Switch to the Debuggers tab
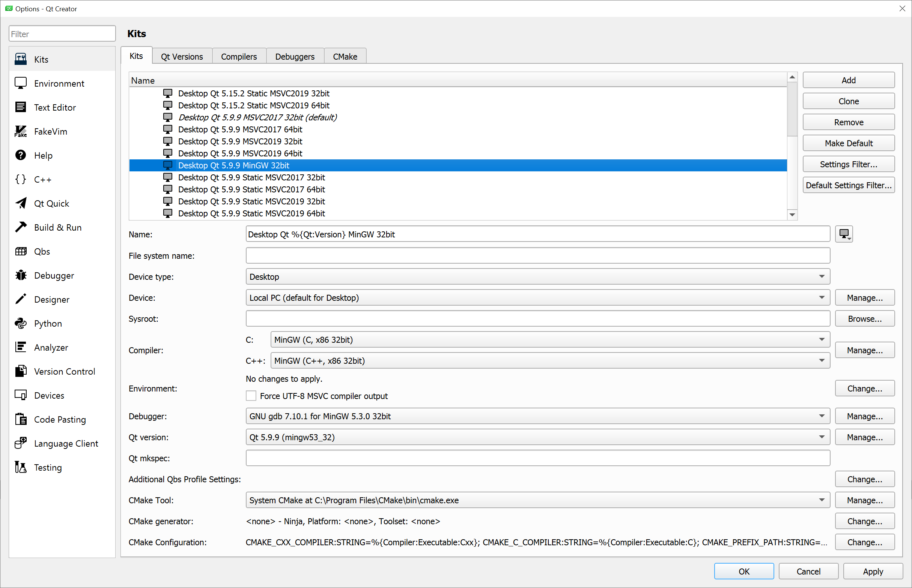 click(x=295, y=57)
